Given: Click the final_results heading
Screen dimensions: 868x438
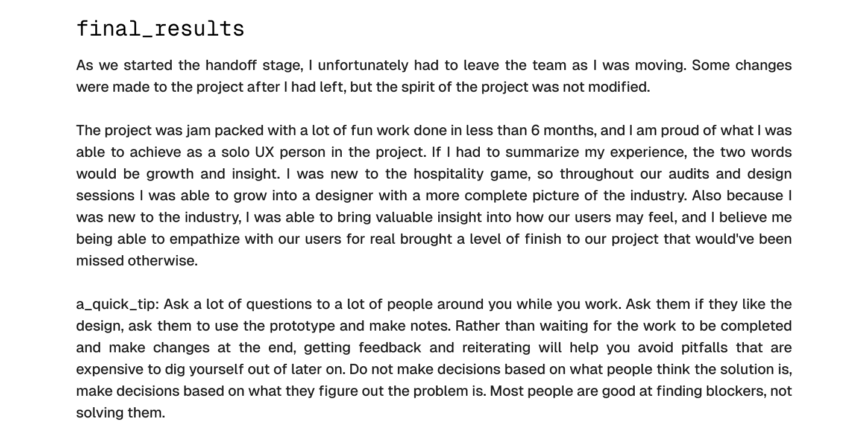Looking at the screenshot, I should 160,29.
